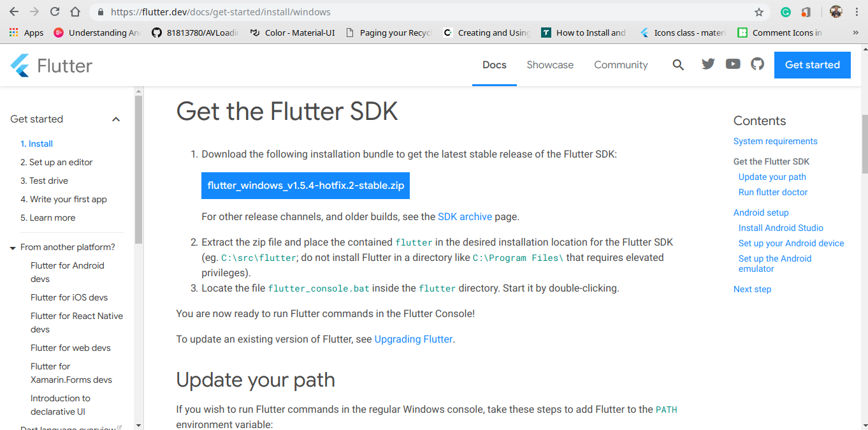Open 'Icons class - materi' bookmark
Viewport: 868px width, 430px height.
683,33
